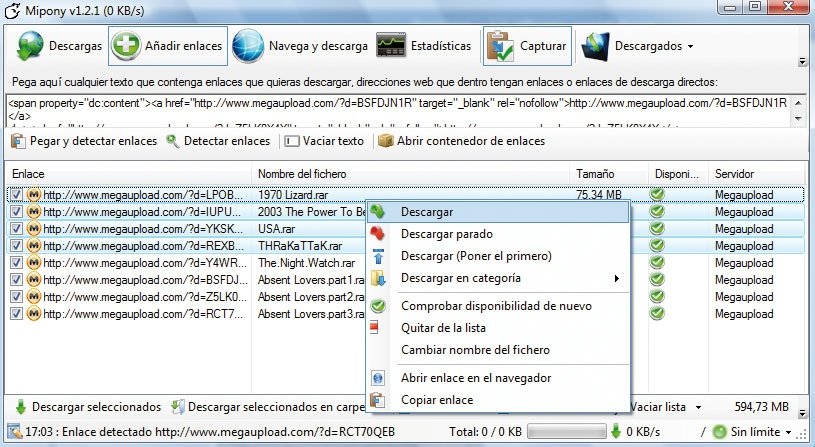Click blue up-arrow icon for Poner el primero
The height and width of the screenshot is (447, 815).
pos(378,256)
